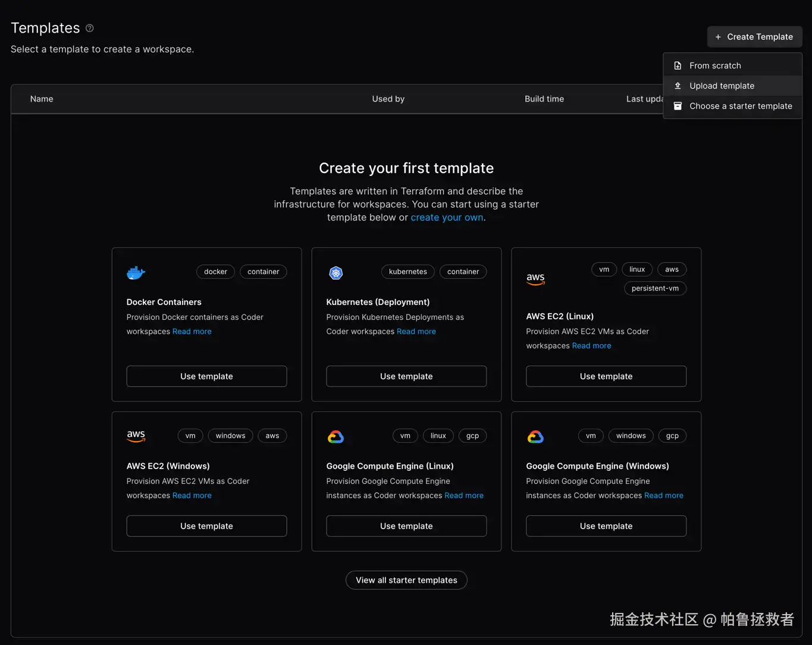Click the Build time column header
The height and width of the screenshot is (645, 812).
click(544, 99)
